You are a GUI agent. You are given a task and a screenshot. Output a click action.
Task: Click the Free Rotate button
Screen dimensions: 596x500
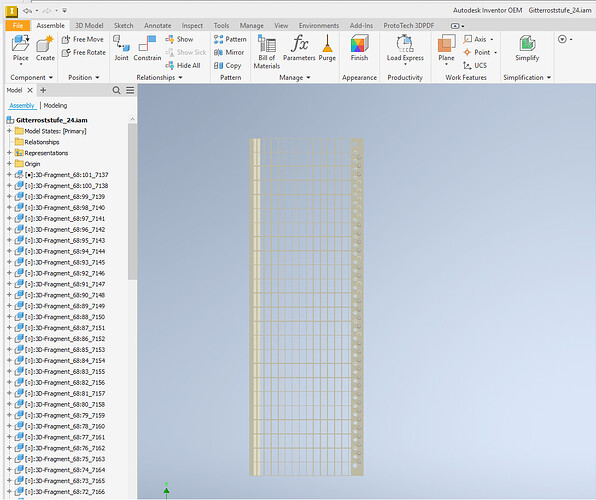click(x=84, y=52)
